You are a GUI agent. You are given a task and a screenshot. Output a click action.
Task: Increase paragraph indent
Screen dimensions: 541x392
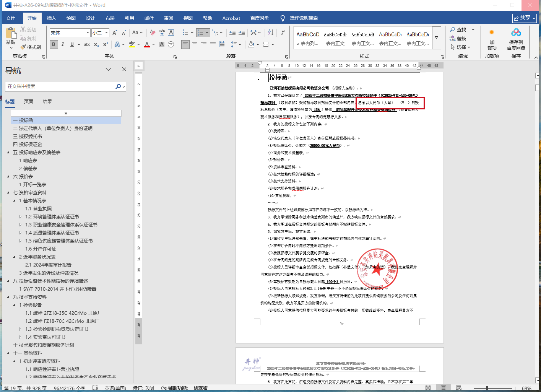242,33
